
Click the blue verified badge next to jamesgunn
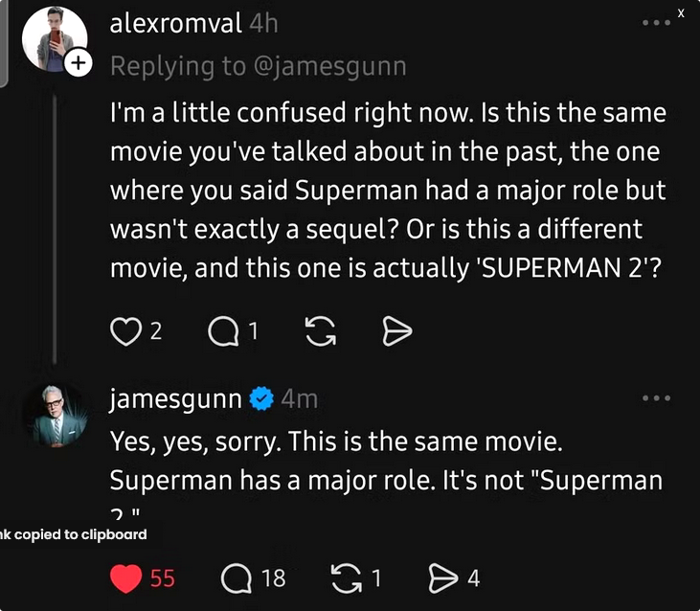[261, 398]
